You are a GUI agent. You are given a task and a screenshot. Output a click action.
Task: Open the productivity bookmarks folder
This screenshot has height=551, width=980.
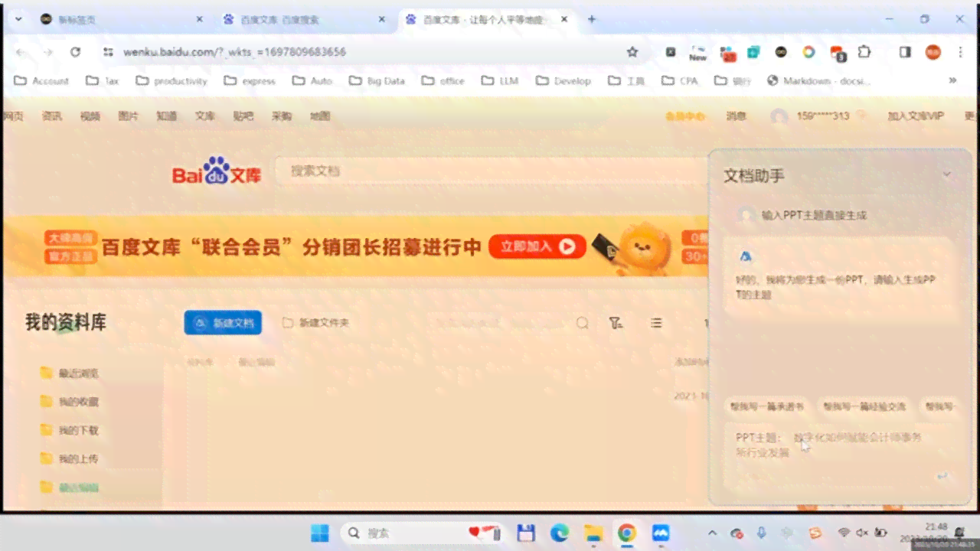(171, 80)
